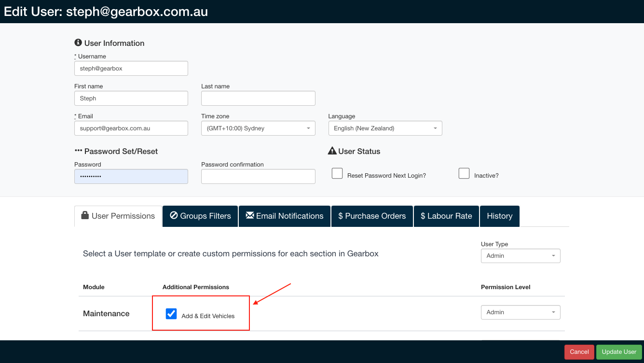
Task: Click the lock icon on User Permissions tab
Action: pyautogui.click(x=85, y=215)
